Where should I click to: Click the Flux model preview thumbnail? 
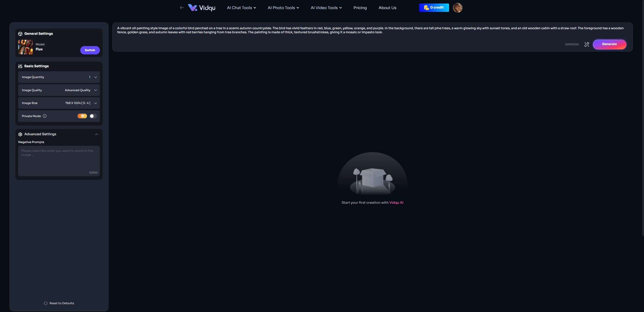[x=25, y=47]
